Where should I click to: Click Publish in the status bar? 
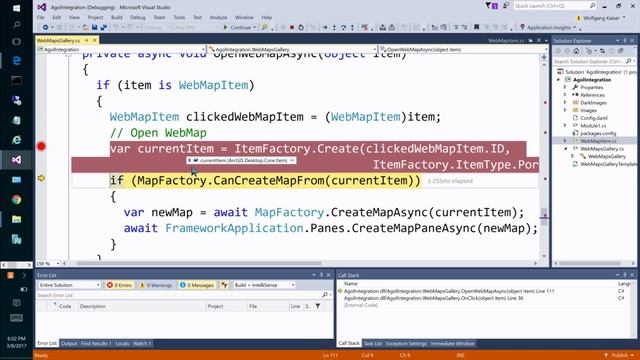[x=619, y=356]
